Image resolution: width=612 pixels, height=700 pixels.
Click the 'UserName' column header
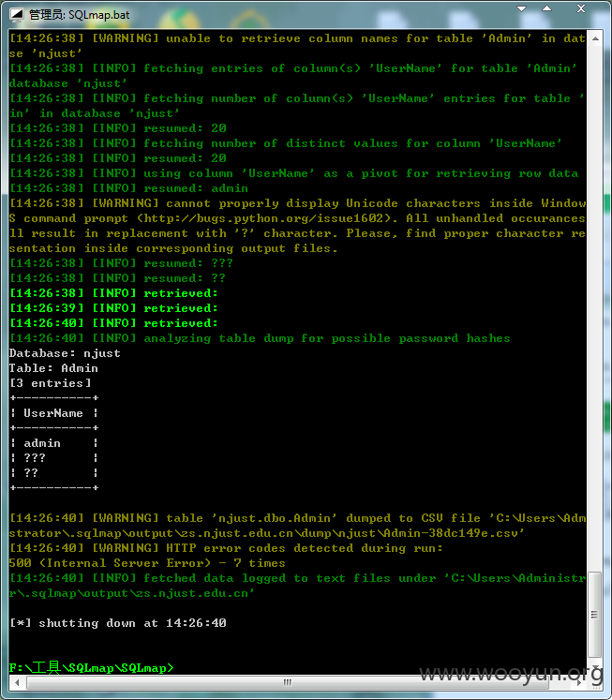point(53,413)
